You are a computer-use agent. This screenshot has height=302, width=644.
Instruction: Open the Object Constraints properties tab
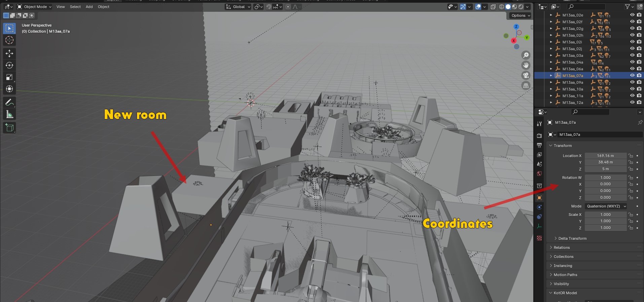point(539,217)
